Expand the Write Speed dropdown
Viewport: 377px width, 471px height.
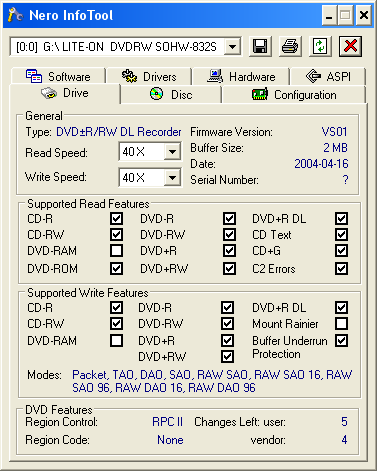point(172,177)
